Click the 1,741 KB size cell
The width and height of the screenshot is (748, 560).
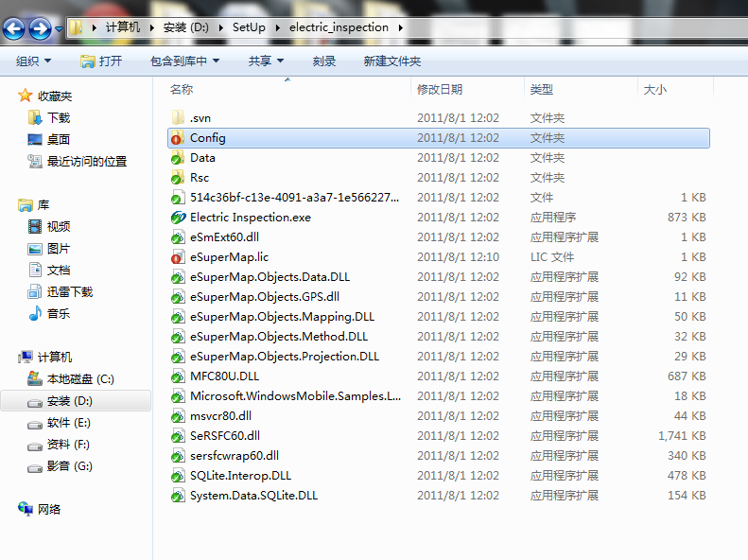(682, 436)
